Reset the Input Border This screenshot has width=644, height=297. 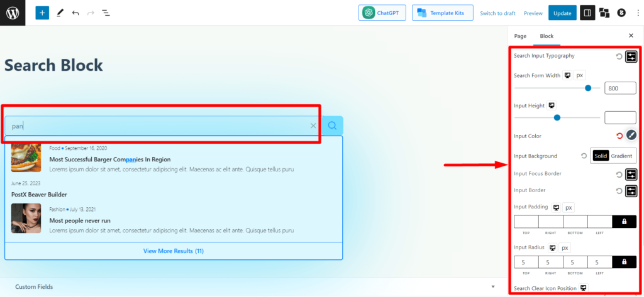[619, 191]
